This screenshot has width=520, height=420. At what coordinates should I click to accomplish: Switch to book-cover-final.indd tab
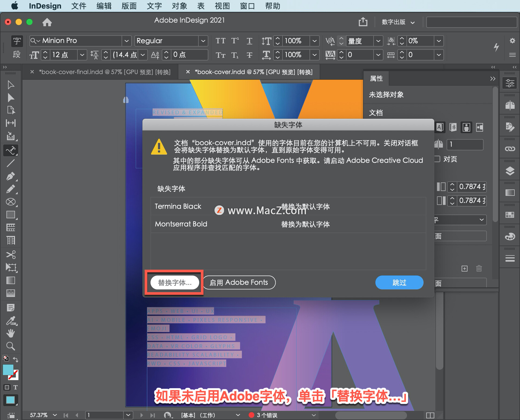coord(105,72)
